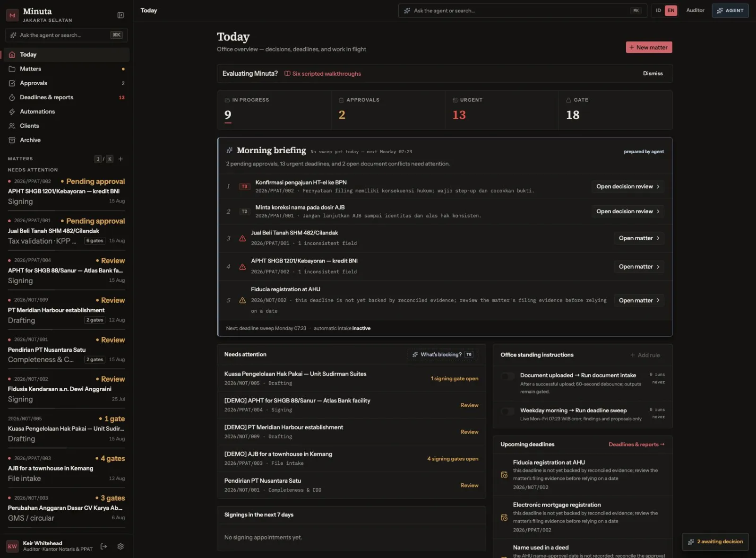This screenshot has width=756, height=558.
Task: Collapse the sidebar with the panel icon
Action: pos(120,15)
